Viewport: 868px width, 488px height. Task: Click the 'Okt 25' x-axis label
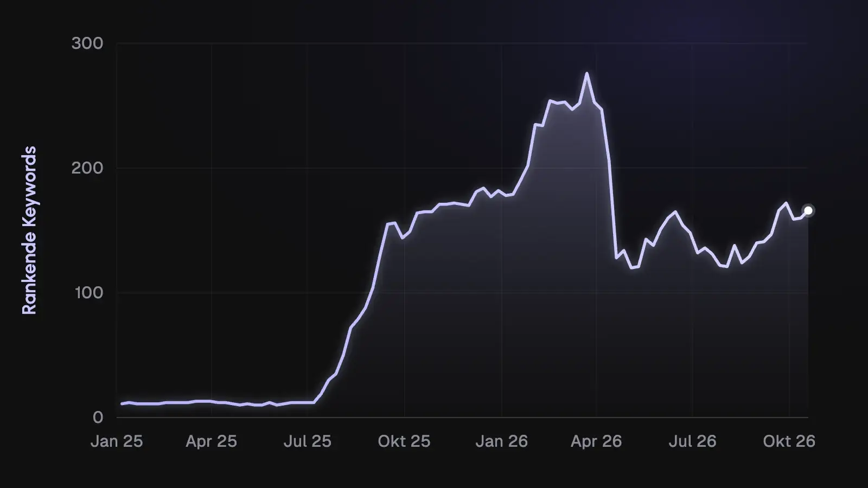click(404, 441)
